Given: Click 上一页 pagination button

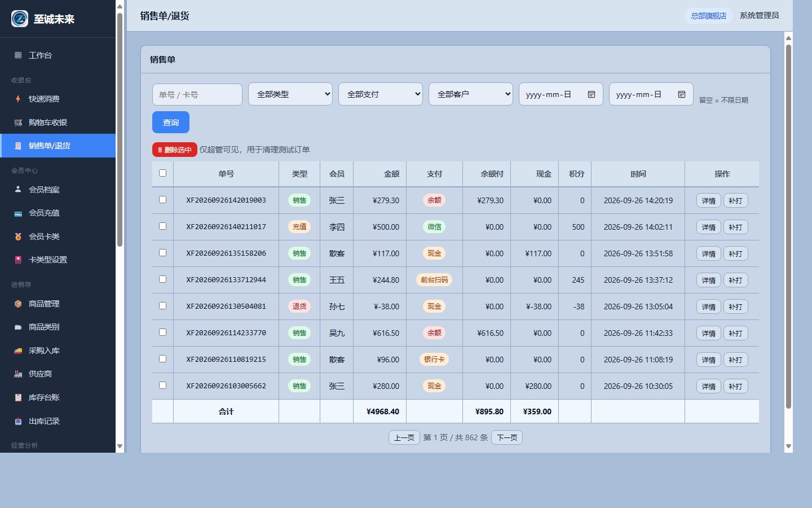Looking at the screenshot, I should (404, 437).
